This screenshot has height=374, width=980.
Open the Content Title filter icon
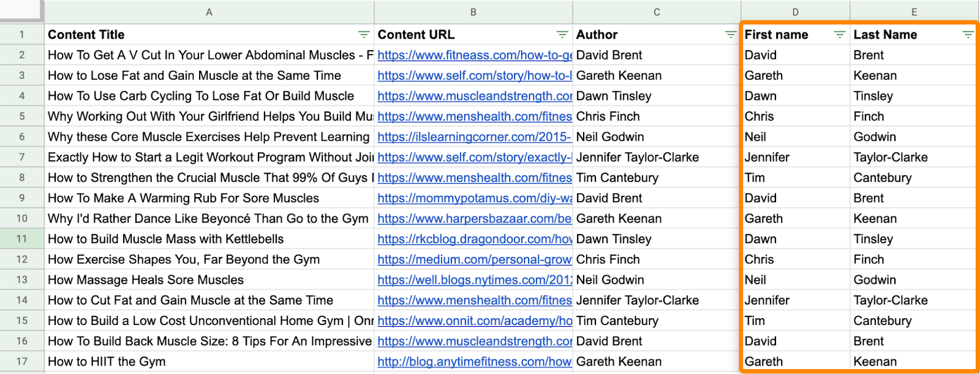(x=363, y=35)
